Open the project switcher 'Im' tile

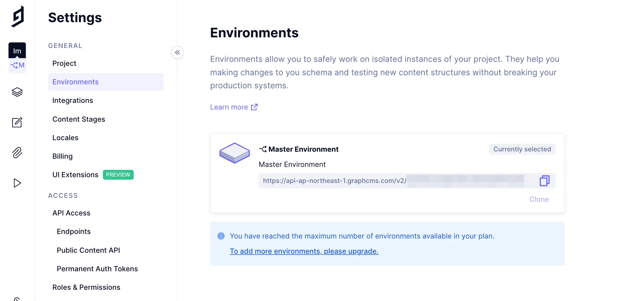(17, 50)
